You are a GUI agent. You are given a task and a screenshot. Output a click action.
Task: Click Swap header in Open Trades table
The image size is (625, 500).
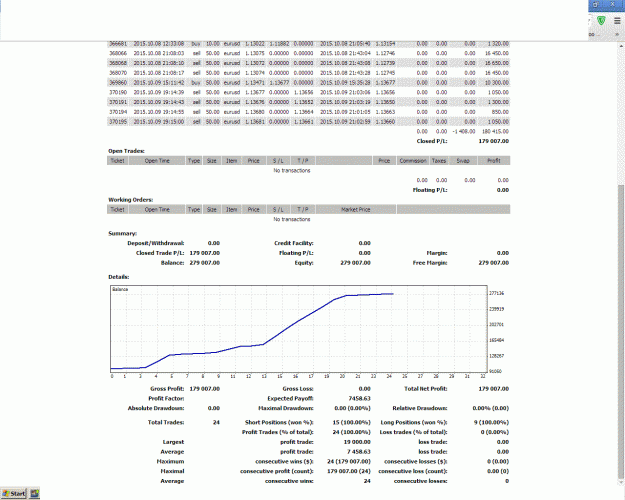[x=463, y=161]
